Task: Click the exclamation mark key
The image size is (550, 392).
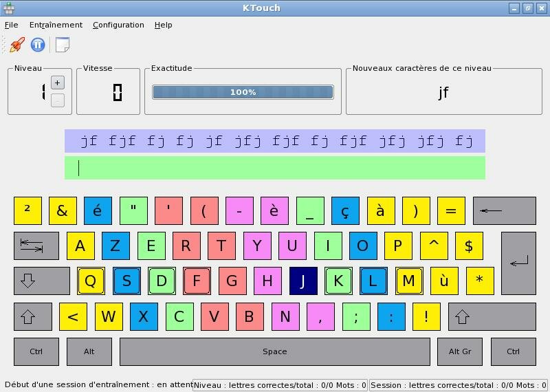Action: tap(426, 316)
